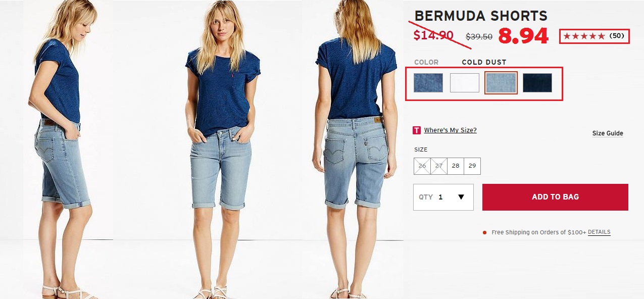Click crossed-out size 27 option
Image resolution: width=644 pixels, height=299 pixels.
(x=439, y=166)
